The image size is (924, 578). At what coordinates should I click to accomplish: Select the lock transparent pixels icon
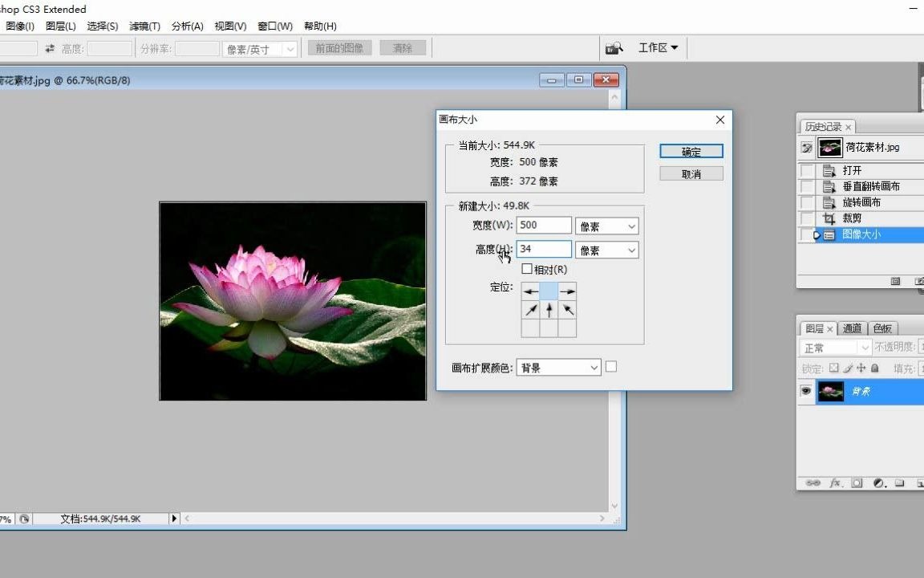pyautogui.click(x=833, y=367)
